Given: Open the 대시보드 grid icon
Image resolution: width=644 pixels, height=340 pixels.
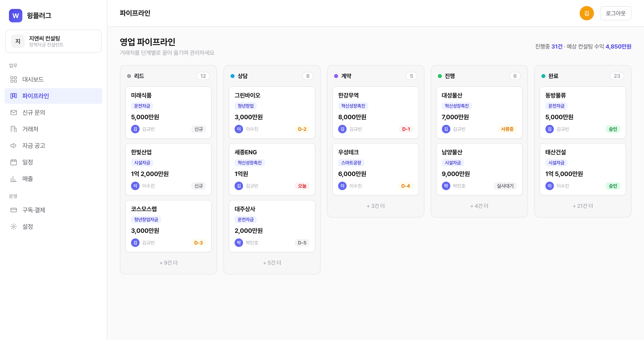Looking at the screenshot, I should 13,79.
